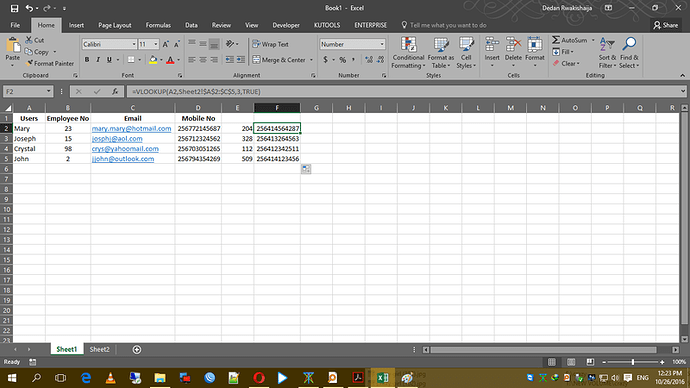Viewport: 690px width, 388px height.
Task: Click the Increase Indent icon
Action: [241, 60]
